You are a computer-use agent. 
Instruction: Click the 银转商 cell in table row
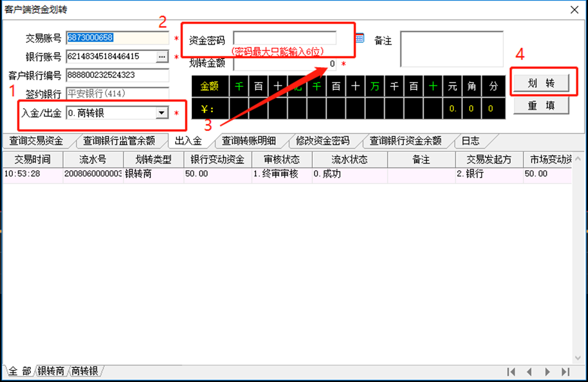tap(153, 175)
